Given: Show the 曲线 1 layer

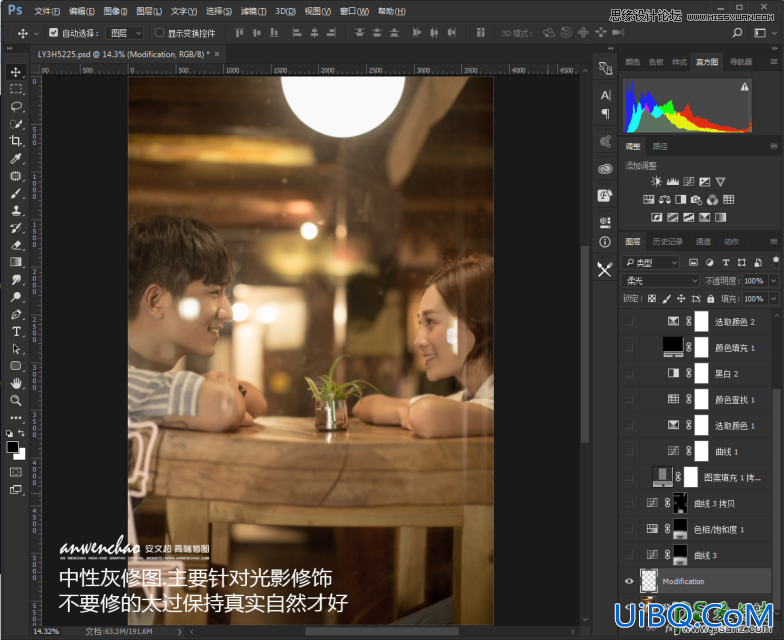Looking at the screenshot, I should (x=629, y=452).
